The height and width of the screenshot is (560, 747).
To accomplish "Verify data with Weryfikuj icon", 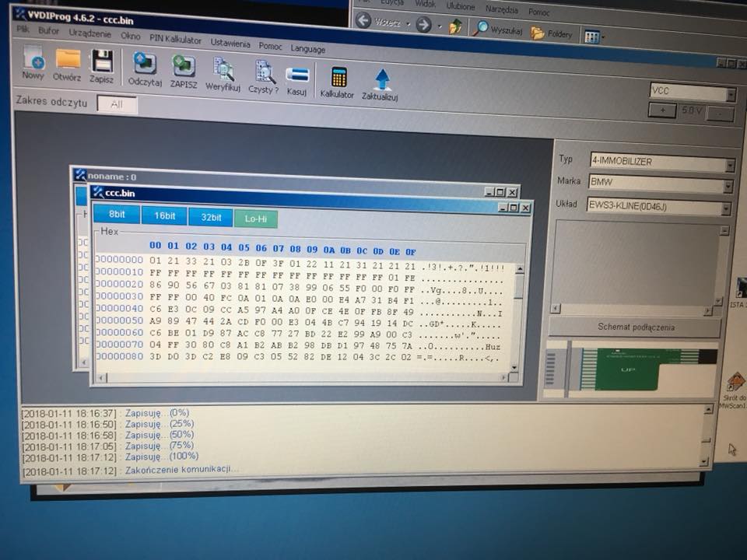I will 223,74.
